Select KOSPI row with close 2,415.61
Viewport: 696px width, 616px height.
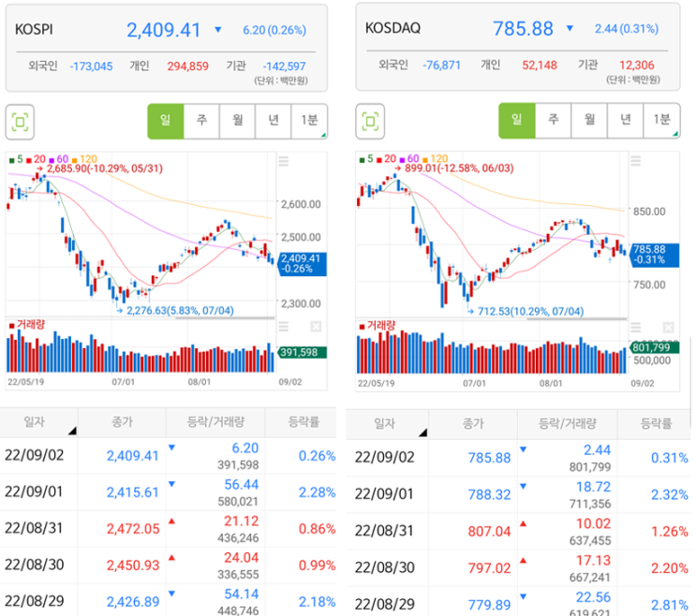[x=169, y=492]
